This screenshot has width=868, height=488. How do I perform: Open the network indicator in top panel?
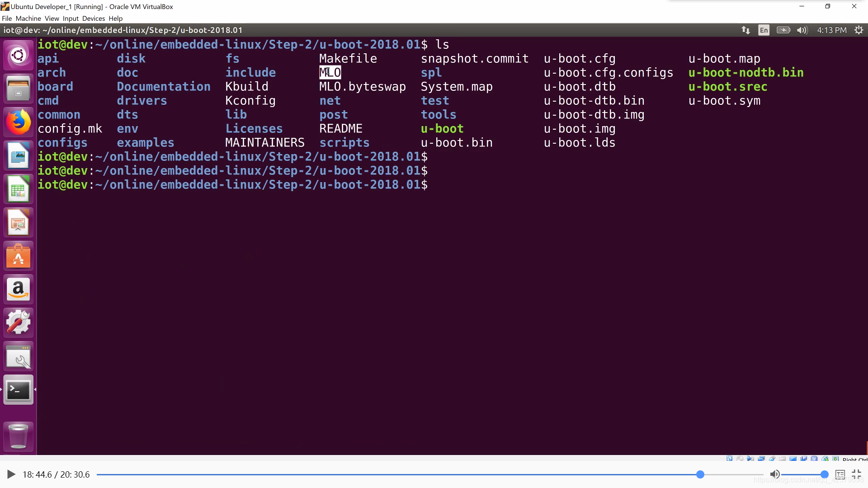coord(745,30)
